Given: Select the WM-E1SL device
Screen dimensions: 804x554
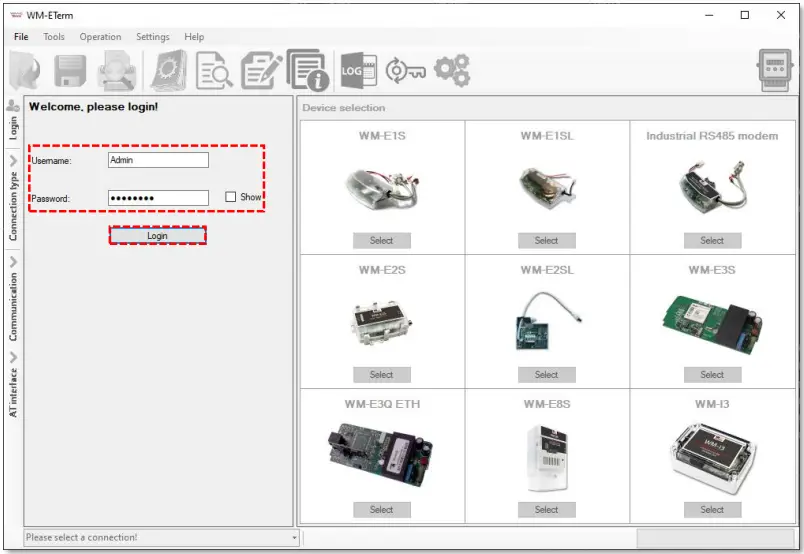Looking at the screenshot, I should pyautogui.click(x=547, y=241).
